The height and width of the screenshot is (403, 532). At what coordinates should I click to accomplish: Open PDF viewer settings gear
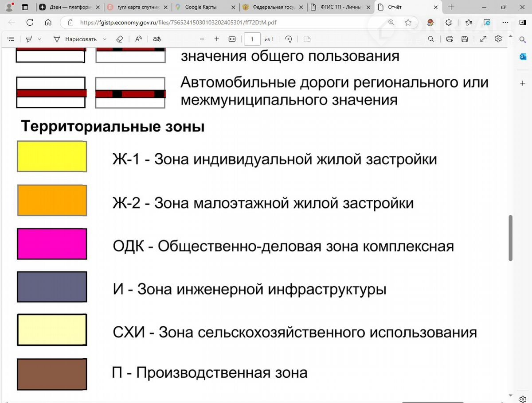click(x=498, y=39)
